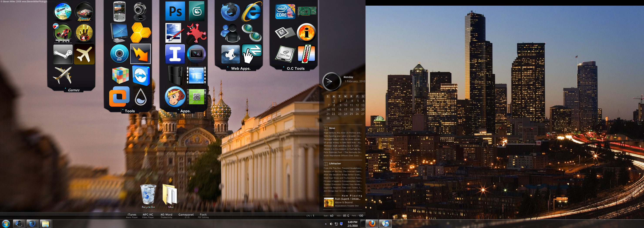Screen dimensions: 644x228
Task: Open Windows Live Messenger icon
Action: point(230,33)
